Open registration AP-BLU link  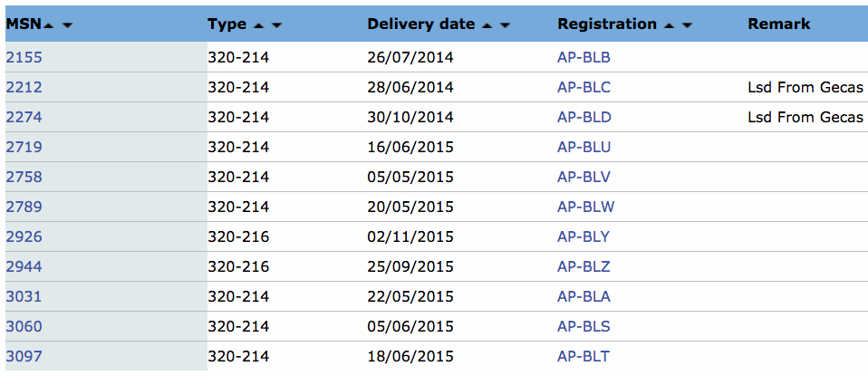point(584,147)
